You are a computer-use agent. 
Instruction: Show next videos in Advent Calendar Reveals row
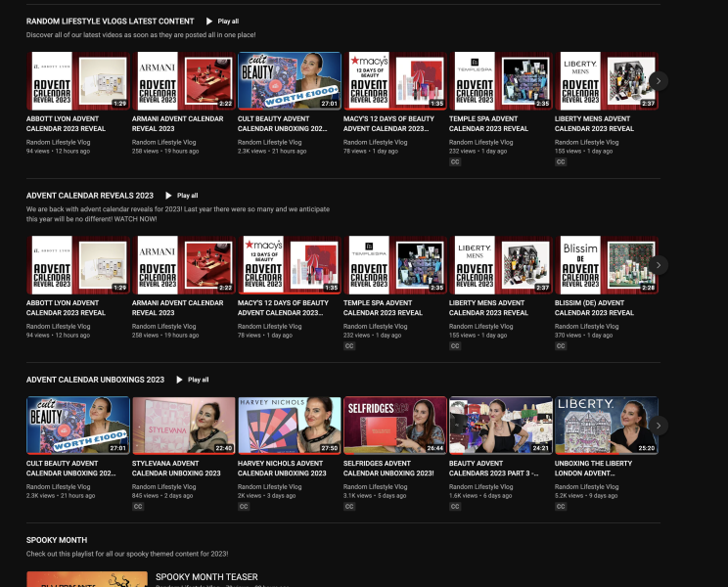658,265
